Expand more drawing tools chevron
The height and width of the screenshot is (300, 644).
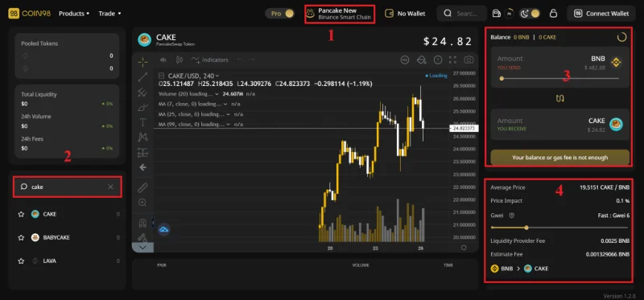[142, 248]
